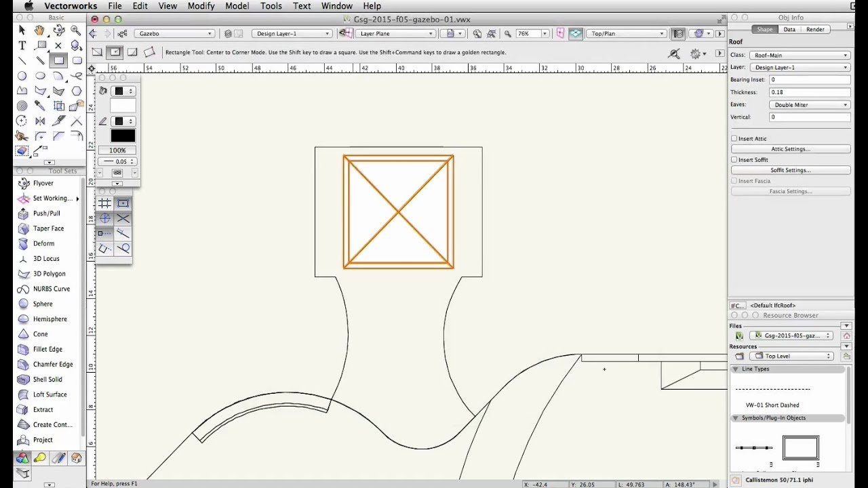Click the Soffit Settings button
Image resolution: width=868 pixels, height=488 pixels.
(791, 170)
